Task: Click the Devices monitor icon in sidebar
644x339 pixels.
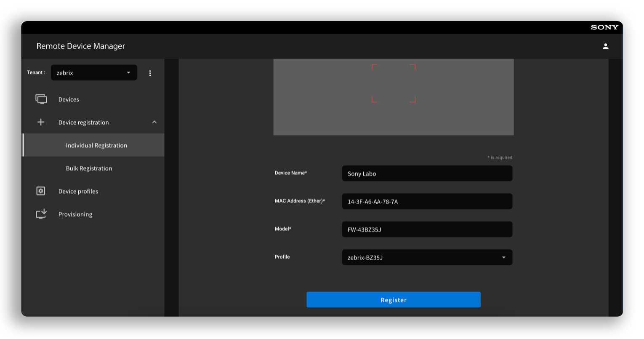Action: click(41, 99)
